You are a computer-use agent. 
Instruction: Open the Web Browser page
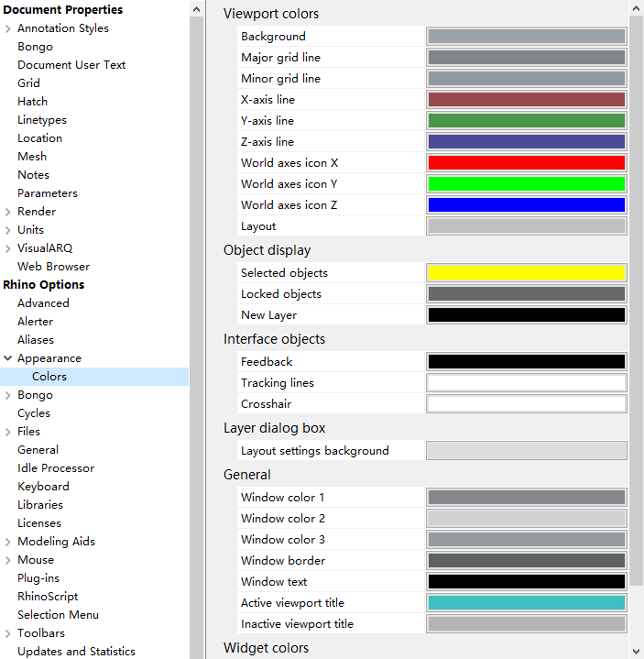tap(53, 267)
